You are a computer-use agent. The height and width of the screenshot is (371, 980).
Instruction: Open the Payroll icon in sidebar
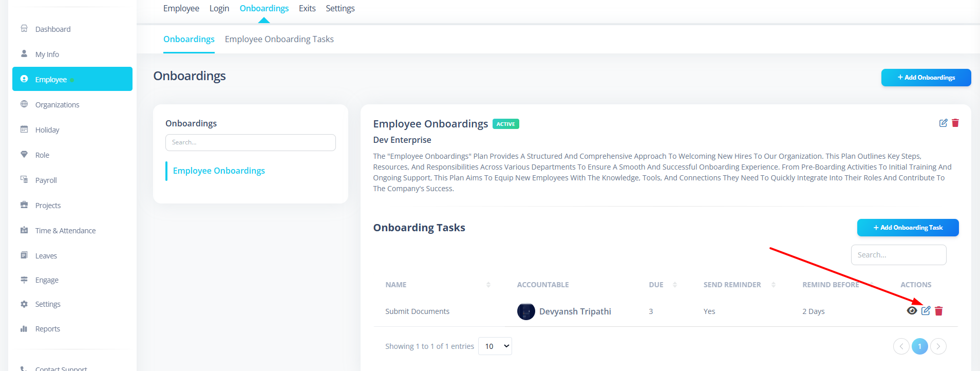point(24,179)
